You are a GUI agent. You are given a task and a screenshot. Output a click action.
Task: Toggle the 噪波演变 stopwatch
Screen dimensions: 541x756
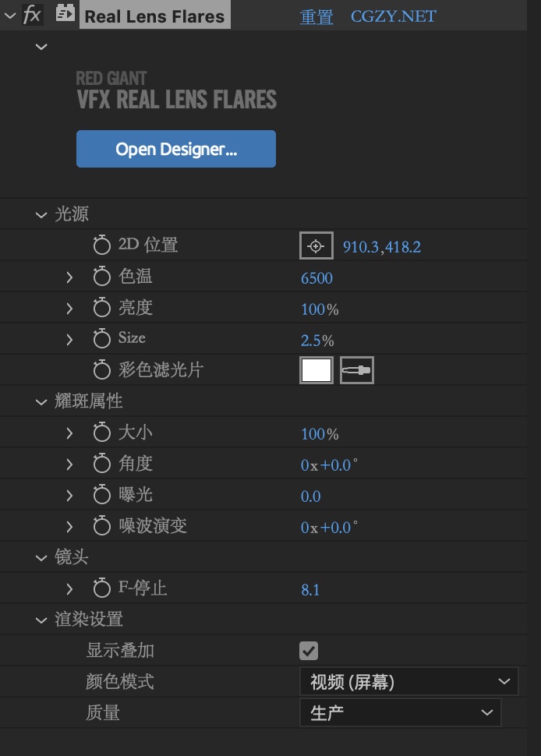click(101, 527)
